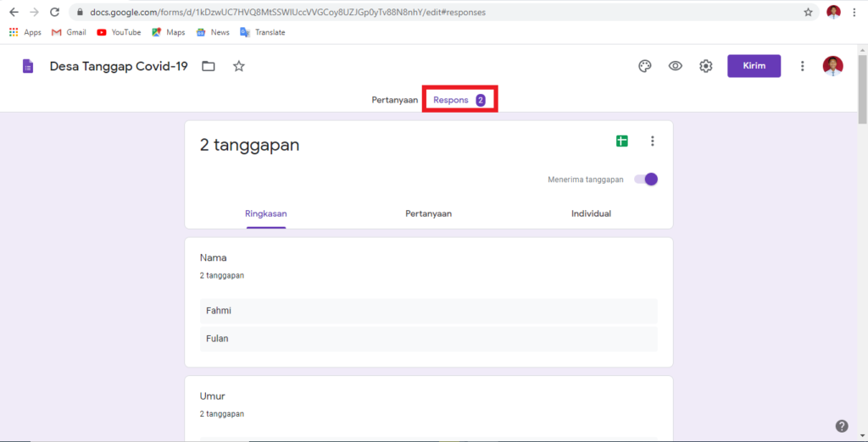
Task: Click the browser address bar URL
Action: click(288, 12)
